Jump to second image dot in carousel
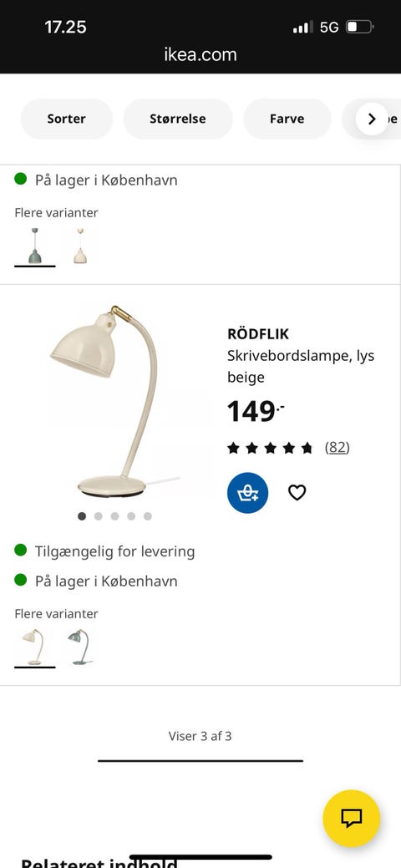Image resolution: width=401 pixels, height=868 pixels. (x=98, y=516)
